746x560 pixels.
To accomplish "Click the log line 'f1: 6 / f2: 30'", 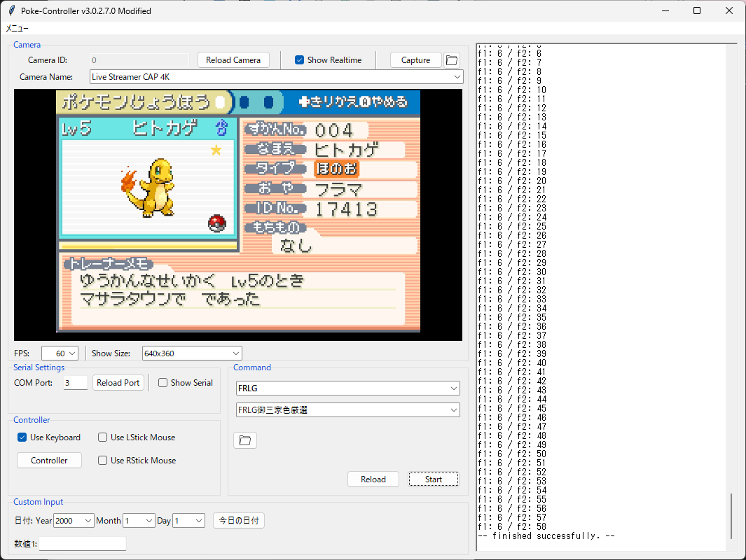I will 512,272.
